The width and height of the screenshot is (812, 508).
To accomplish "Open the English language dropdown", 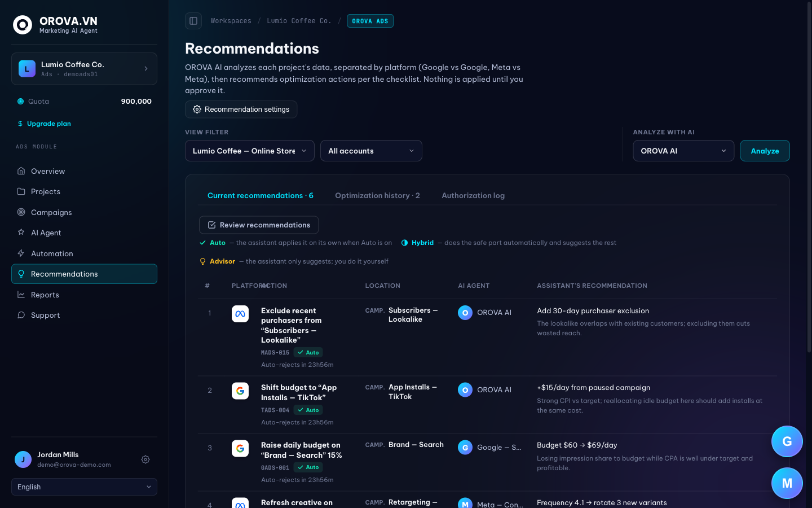I will 84,487.
